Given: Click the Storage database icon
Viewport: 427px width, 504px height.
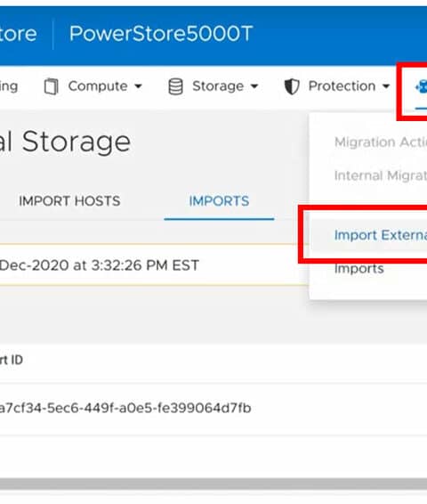Looking at the screenshot, I should (x=175, y=86).
